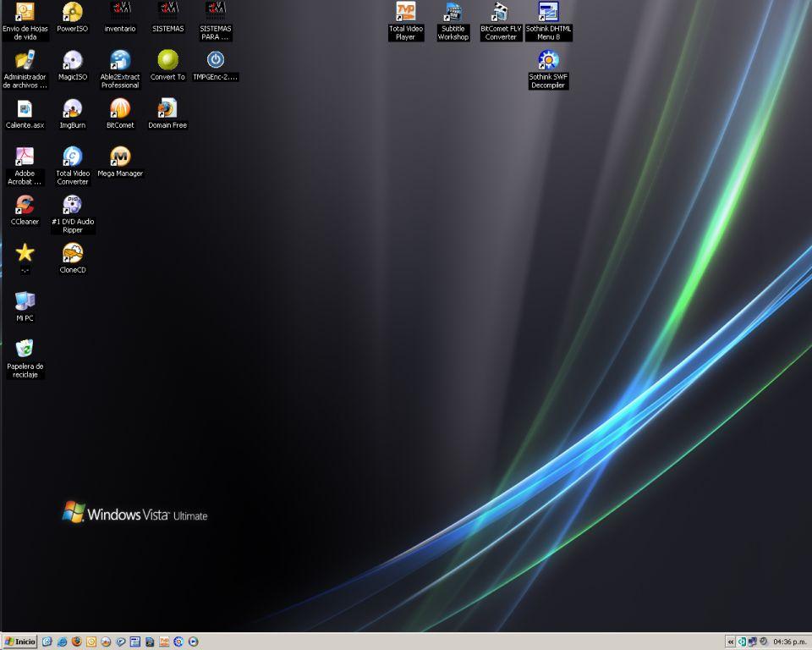Select the Mi PC icon
The width and height of the screenshot is (812, 650).
(x=25, y=301)
